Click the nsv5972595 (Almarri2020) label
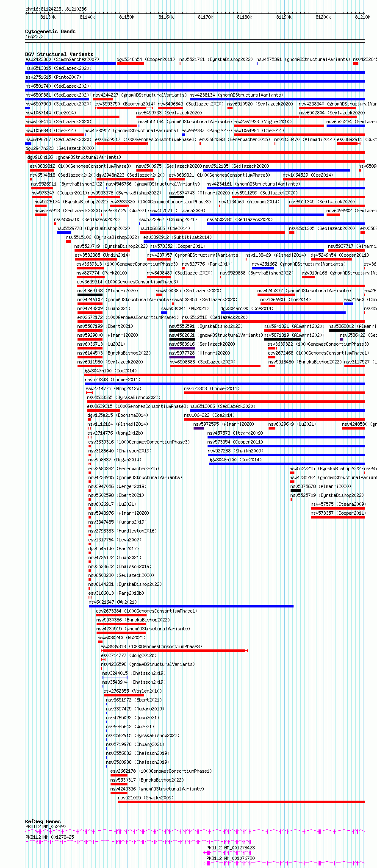 pyautogui.click(x=224, y=424)
